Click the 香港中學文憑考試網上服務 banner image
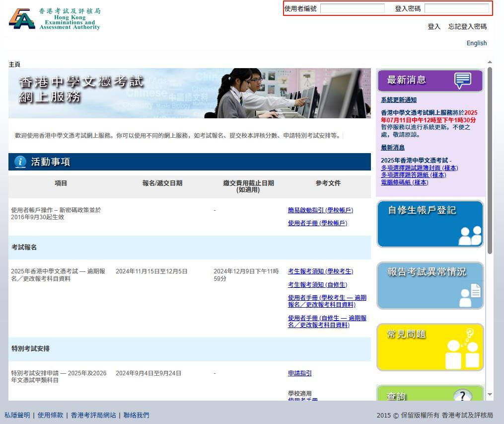Viewport: 504px width, 424px height. 190,93
